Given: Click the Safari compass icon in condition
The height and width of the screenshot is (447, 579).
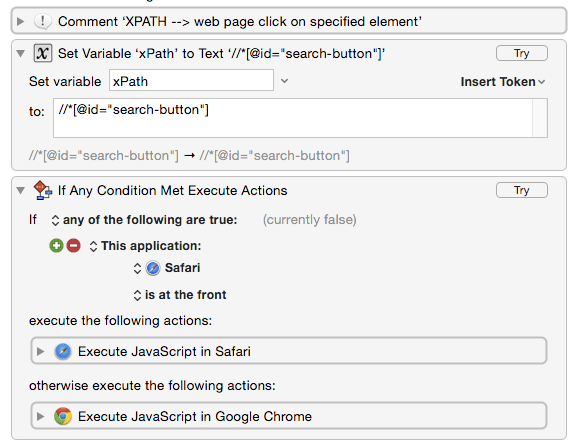Looking at the screenshot, I should pyautogui.click(x=153, y=268).
